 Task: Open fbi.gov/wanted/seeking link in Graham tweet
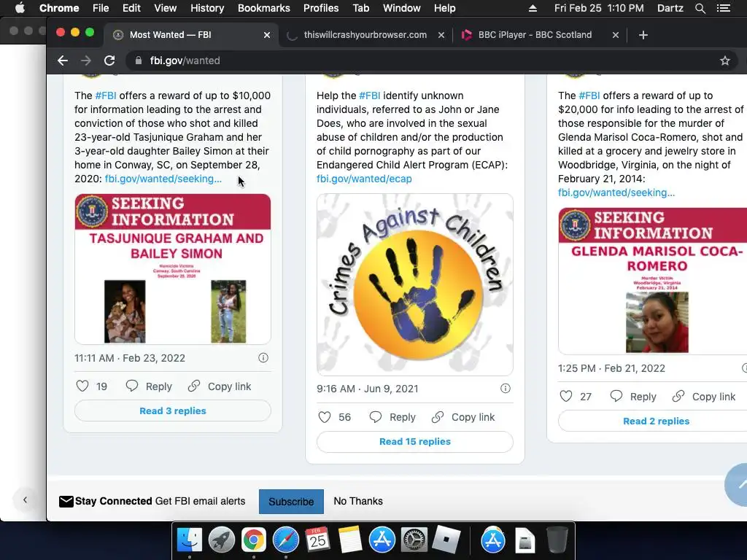[163, 179]
